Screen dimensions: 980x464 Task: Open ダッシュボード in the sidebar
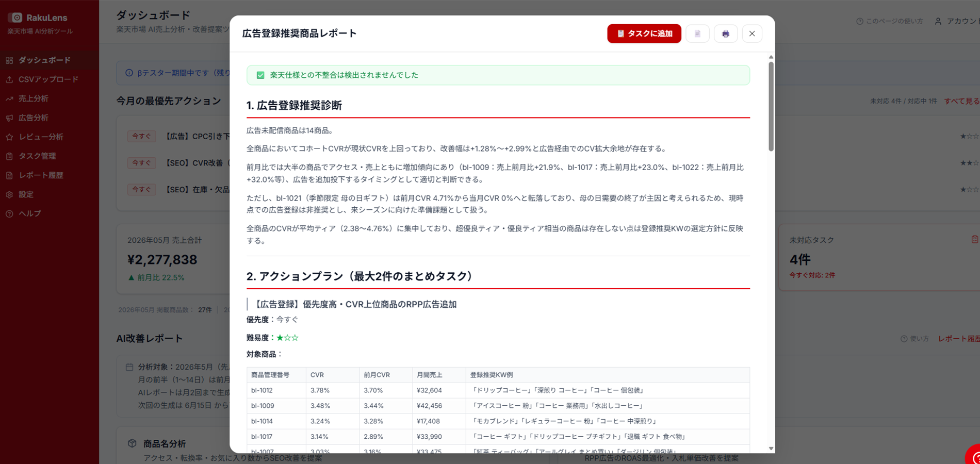click(x=50, y=60)
